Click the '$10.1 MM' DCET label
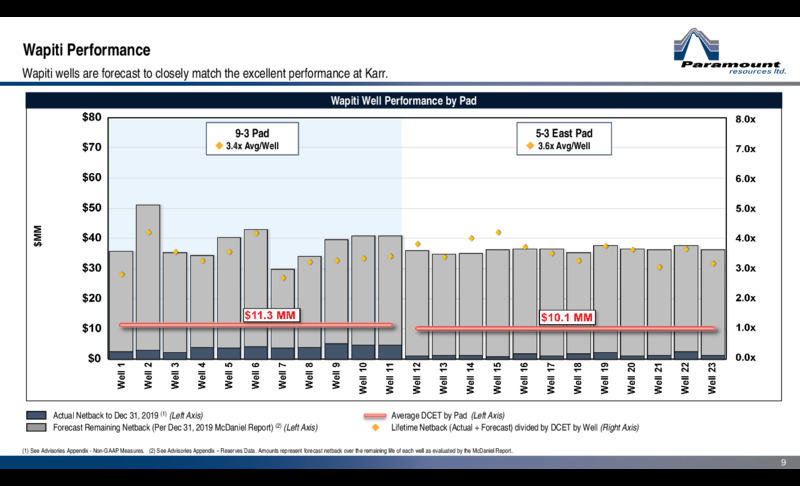Screen dimensions: 800x486 567,318
